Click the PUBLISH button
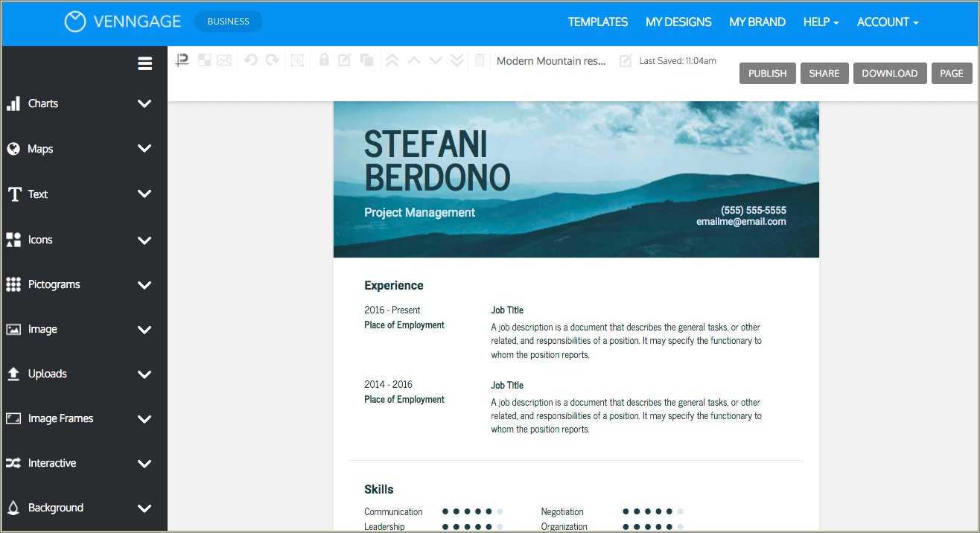This screenshot has width=980, height=533. point(767,73)
